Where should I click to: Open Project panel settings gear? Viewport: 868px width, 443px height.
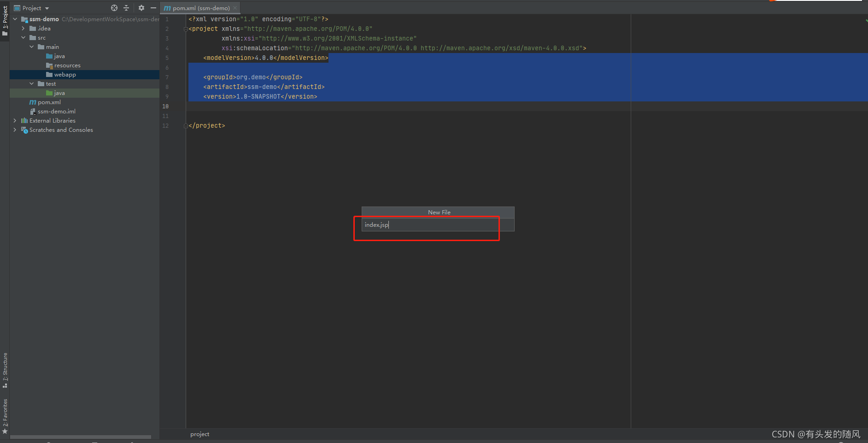[141, 8]
